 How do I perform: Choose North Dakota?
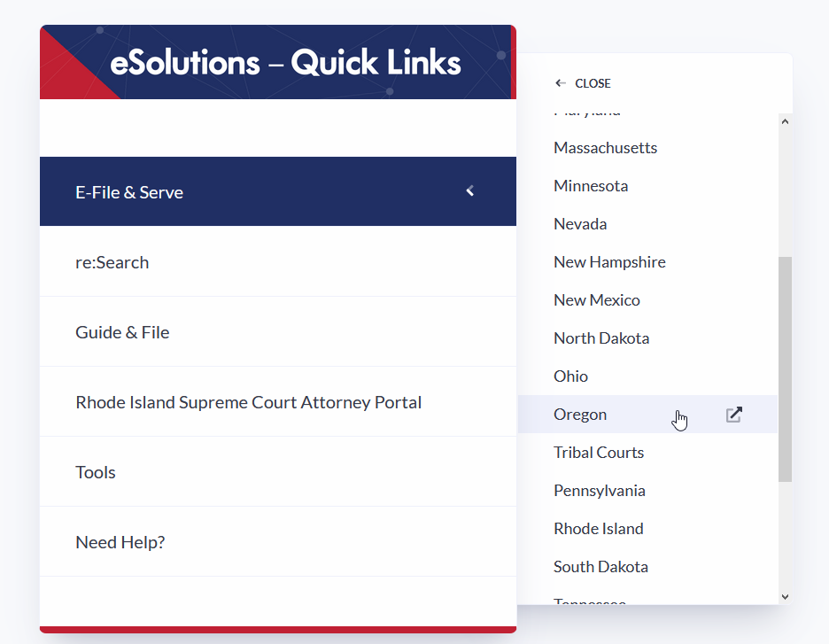click(601, 338)
